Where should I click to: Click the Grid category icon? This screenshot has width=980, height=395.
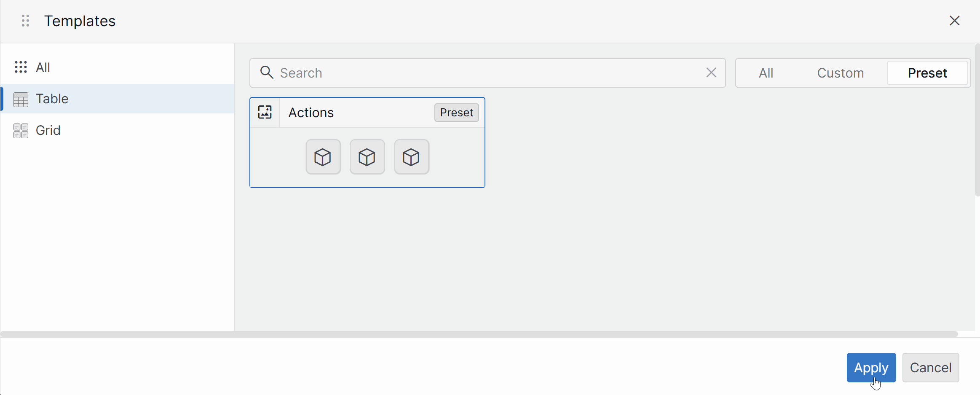coord(21,131)
